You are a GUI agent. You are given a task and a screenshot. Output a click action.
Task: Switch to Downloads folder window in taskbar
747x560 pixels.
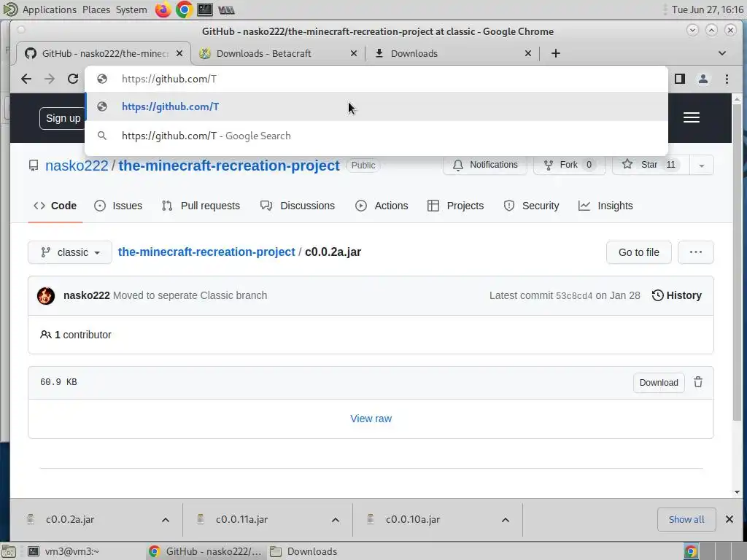coord(312,551)
